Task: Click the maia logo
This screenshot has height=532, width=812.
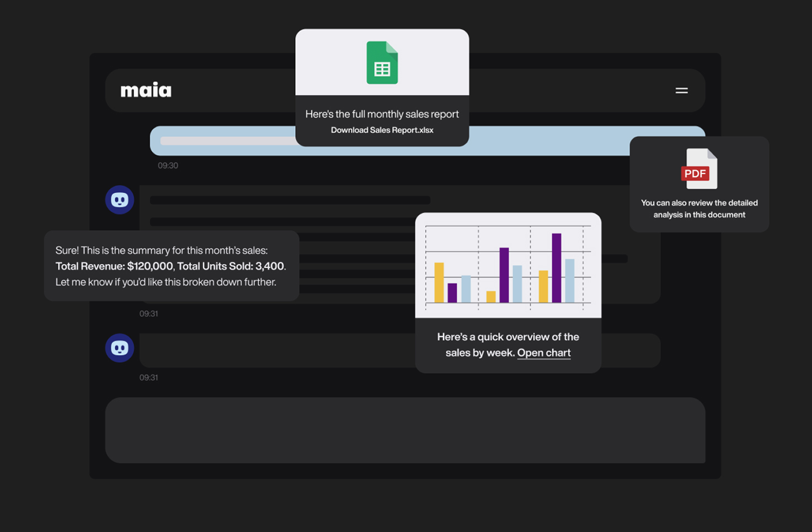Action: (146, 90)
